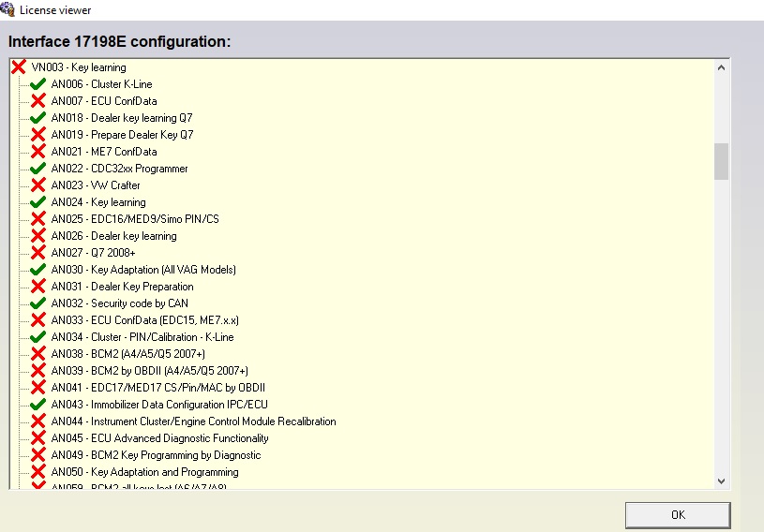Select AN018 Dealer key learning Q7 item

click(x=122, y=118)
